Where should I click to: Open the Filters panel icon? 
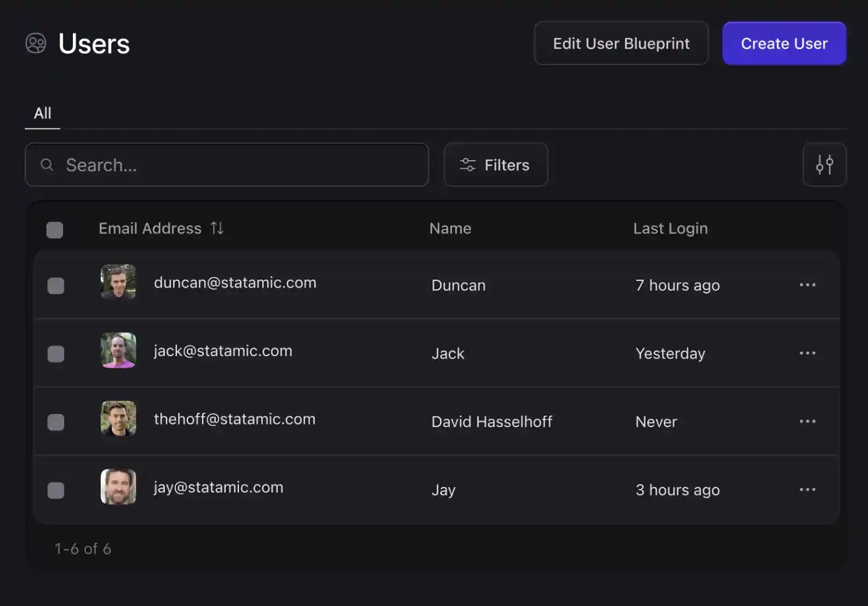(x=467, y=164)
